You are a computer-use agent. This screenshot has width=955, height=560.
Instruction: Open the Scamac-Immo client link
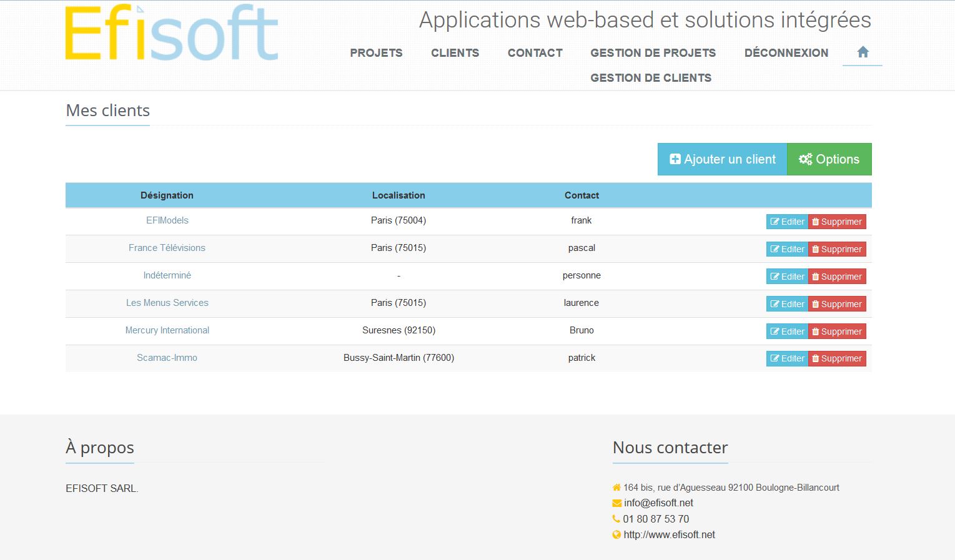[x=167, y=358]
